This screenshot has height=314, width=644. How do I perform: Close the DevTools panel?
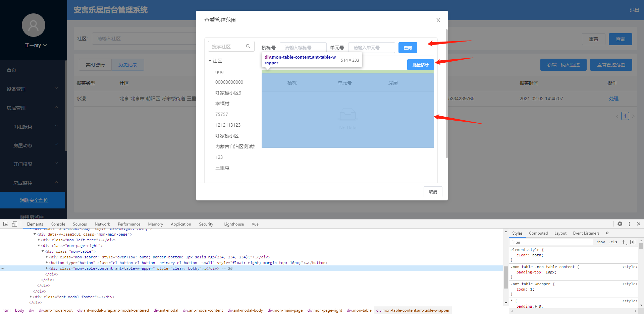pos(639,224)
